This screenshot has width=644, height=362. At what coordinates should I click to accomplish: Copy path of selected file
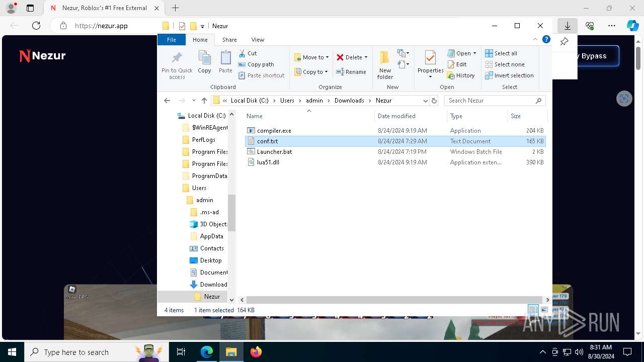point(256,64)
